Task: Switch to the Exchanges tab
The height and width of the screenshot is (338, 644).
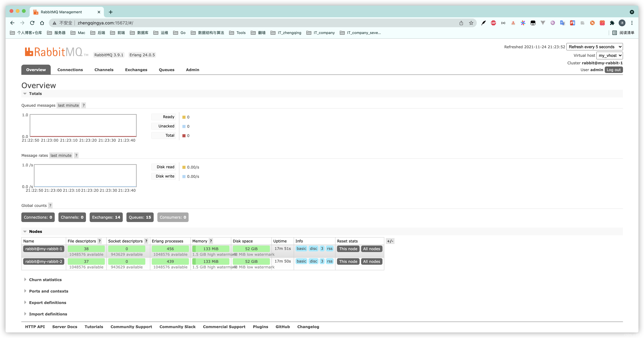Action: click(x=136, y=70)
